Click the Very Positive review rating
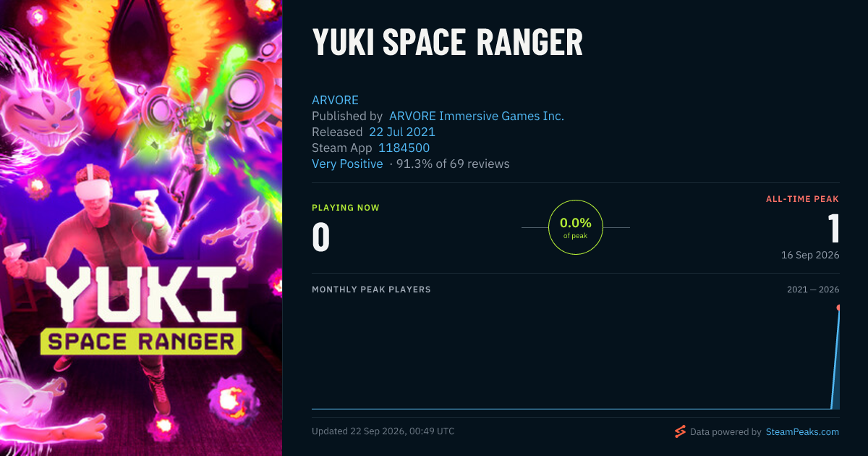Screen dimensions: 868x456 point(347,164)
